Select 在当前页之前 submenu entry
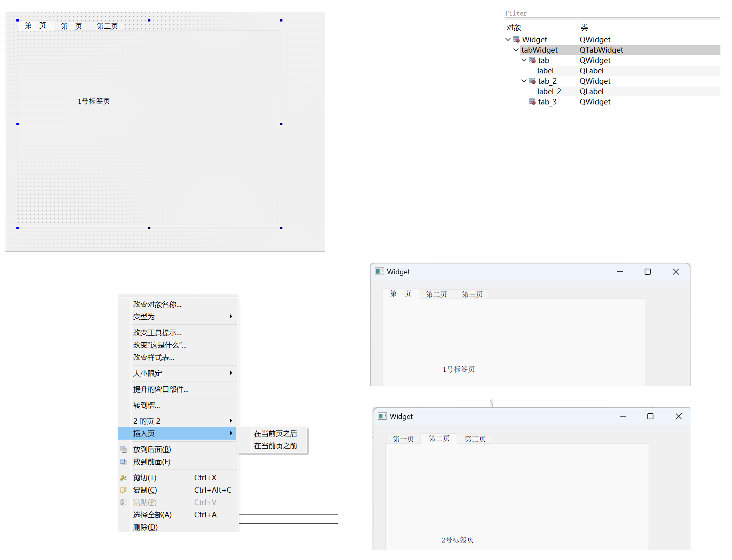732x560 pixels. 275,446
